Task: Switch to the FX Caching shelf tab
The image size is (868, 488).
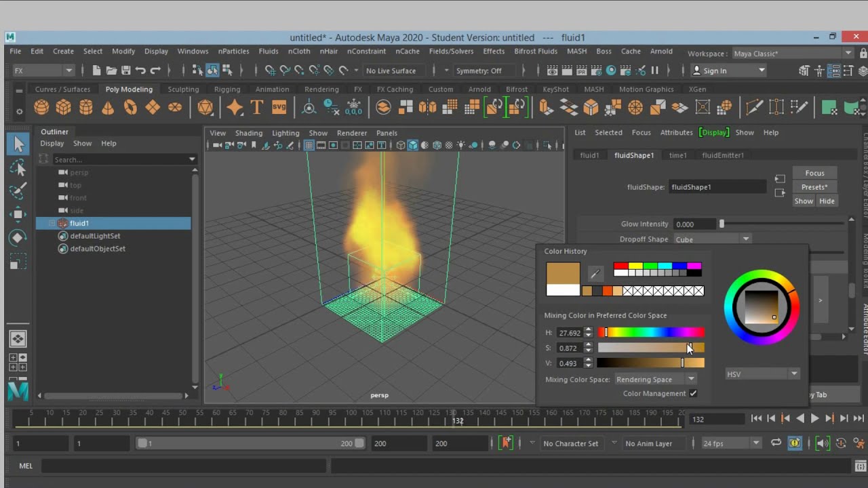Action: tap(395, 89)
